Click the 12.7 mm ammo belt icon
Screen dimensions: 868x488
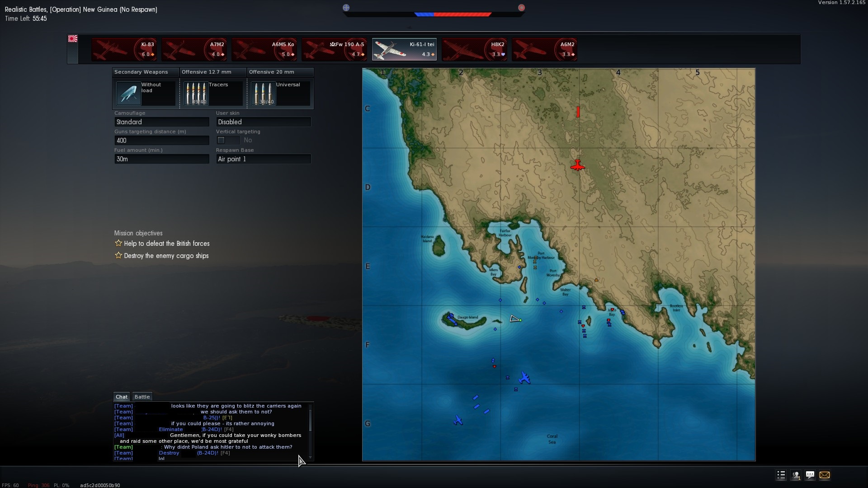[x=196, y=93]
